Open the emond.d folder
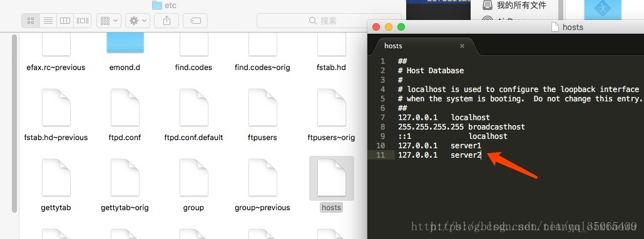This screenshot has height=239, width=644. tap(125, 43)
